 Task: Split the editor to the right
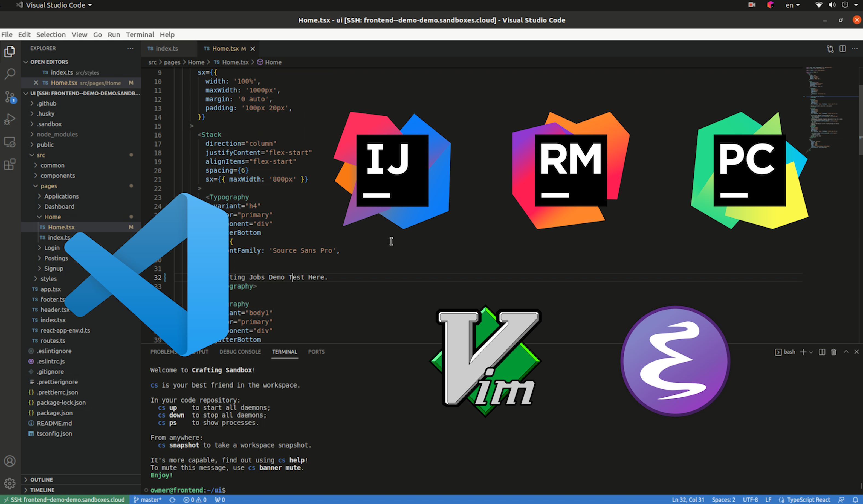843,49
